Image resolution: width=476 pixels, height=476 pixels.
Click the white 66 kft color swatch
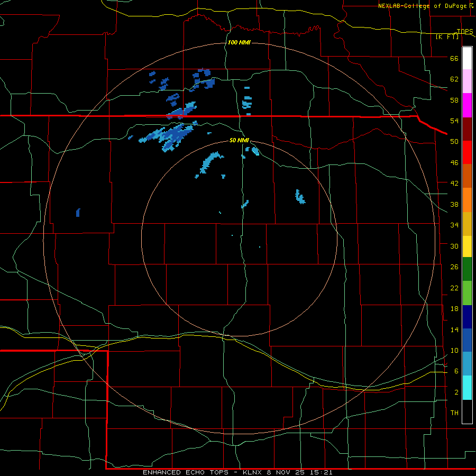pyautogui.click(x=467, y=58)
